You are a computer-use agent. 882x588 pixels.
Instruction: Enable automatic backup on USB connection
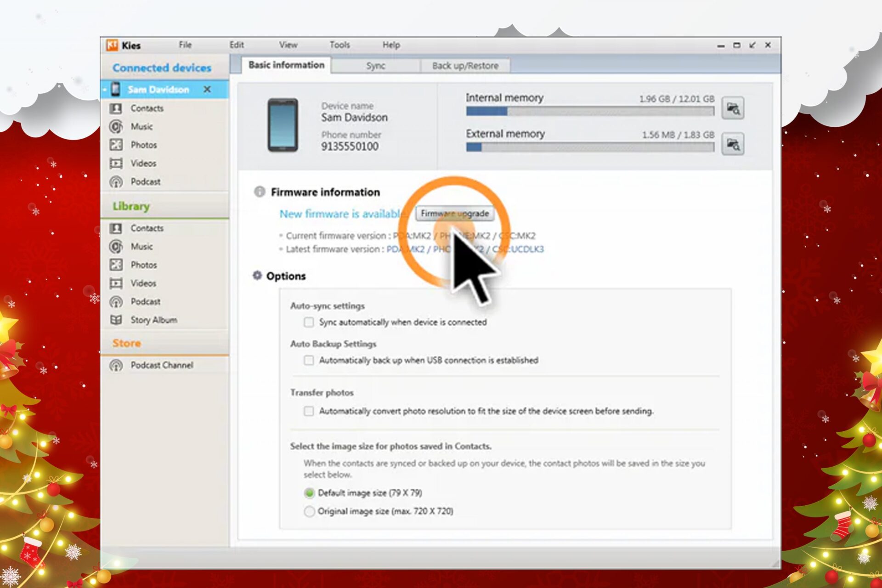coord(309,361)
